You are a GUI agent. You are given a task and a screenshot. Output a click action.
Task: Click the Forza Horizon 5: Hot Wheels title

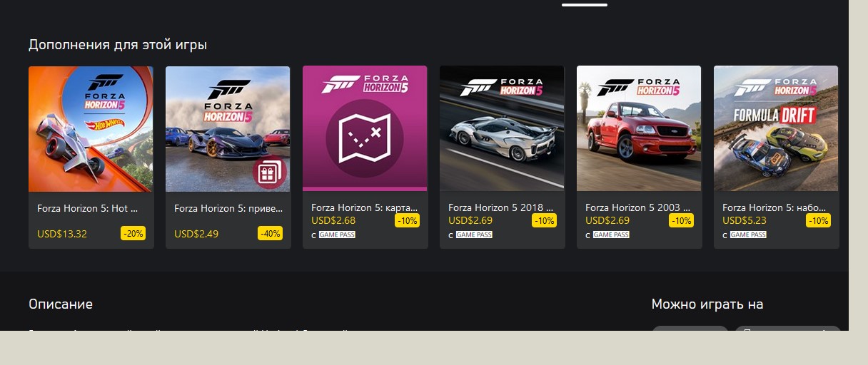(x=87, y=209)
